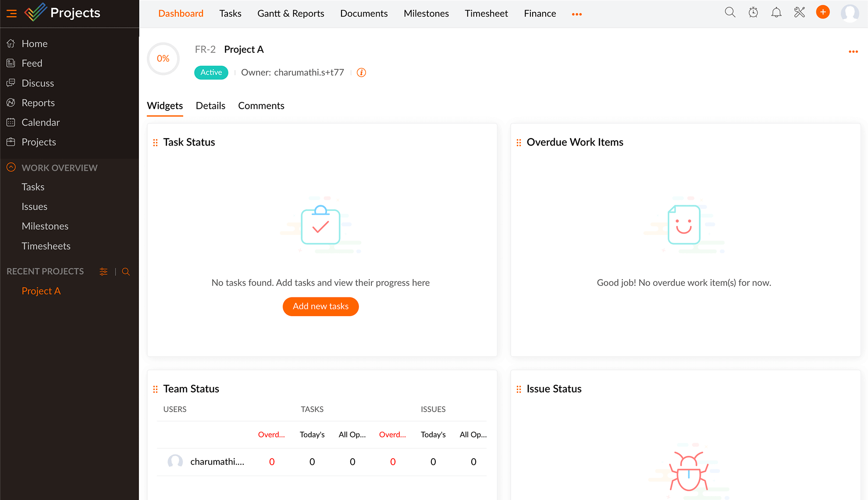Click the charumathi user avatar in Team Status

(x=174, y=461)
